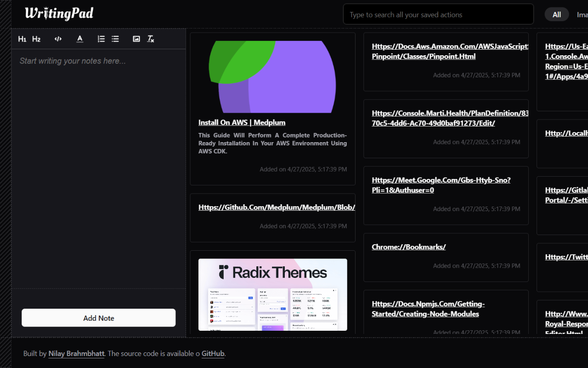Click into the notes writing area

click(x=99, y=168)
